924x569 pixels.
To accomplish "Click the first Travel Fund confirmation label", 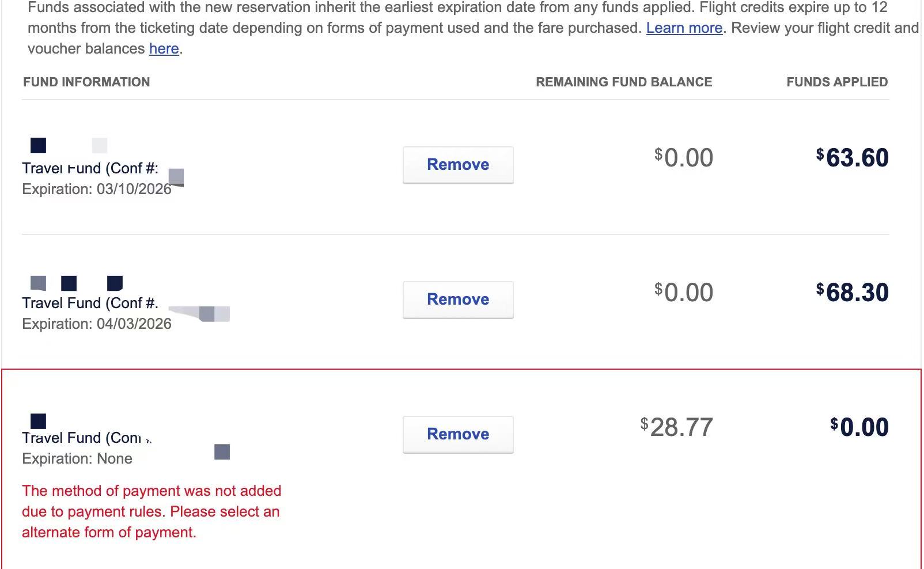I will tap(90, 169).
